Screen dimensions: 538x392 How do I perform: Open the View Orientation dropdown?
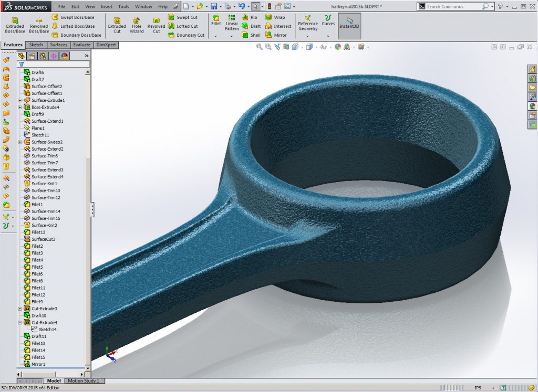(x=302, y=47)
